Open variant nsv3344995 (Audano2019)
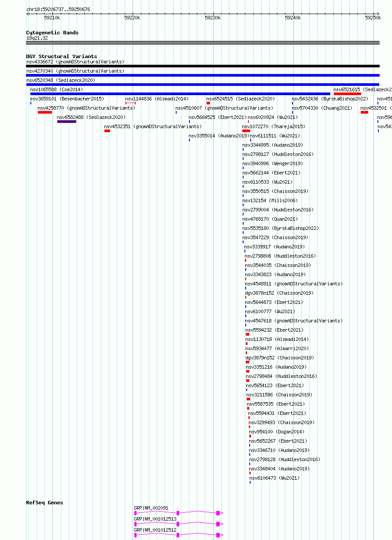 [273, 145]
